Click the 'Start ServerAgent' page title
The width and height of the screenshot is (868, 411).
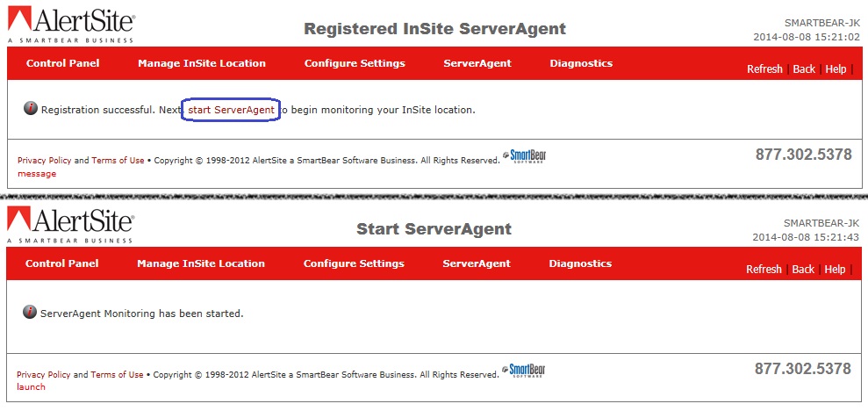pos(434,228)
